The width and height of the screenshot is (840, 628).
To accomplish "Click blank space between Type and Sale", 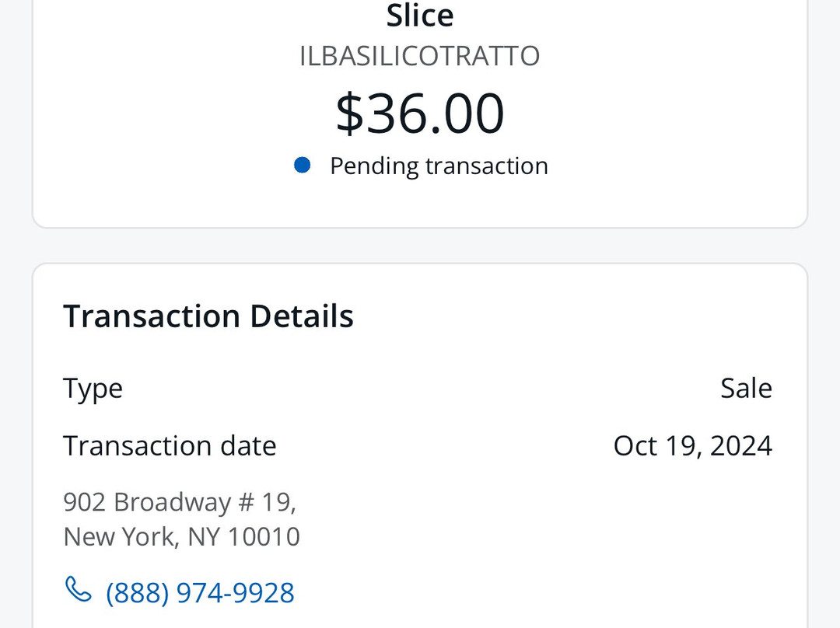I will [420, 388].
